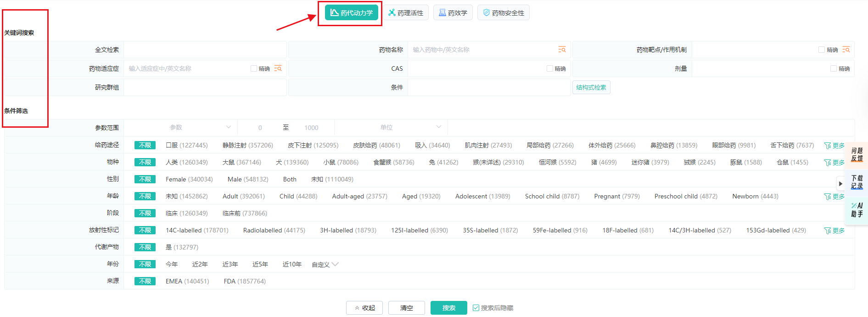Screen dimensions: 868x317
Task: Expand more 物种 options via 更多
Action: [x=839, y=163]
